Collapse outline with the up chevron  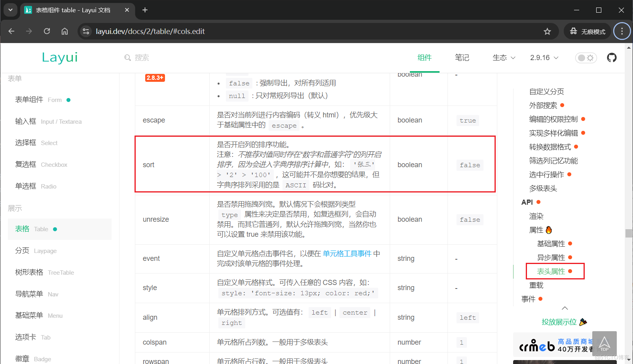click(x=565, y=308)
